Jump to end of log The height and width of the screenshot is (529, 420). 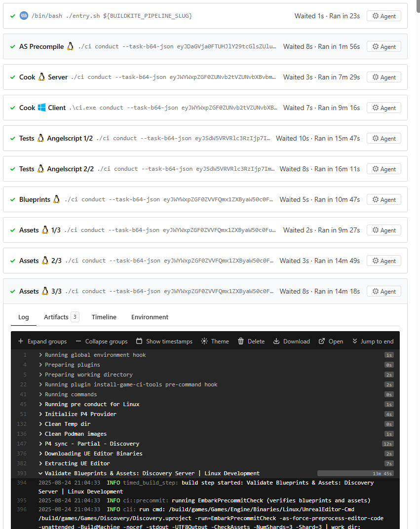click(373, 341)
